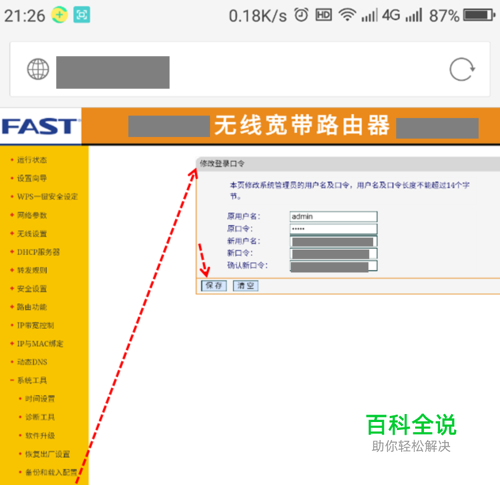500x485 pixels.
Task: Click the 确认新口令 confirm password field
Action: [x=334, y=266]
